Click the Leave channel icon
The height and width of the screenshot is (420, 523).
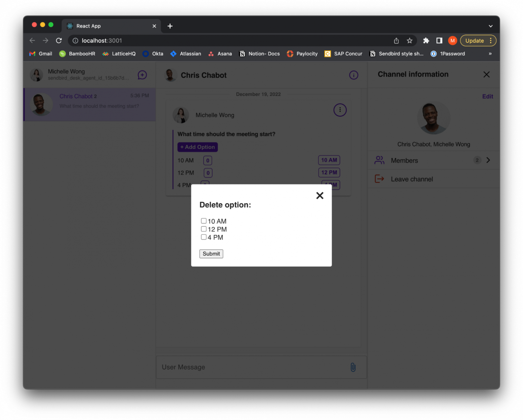(379, 179)
